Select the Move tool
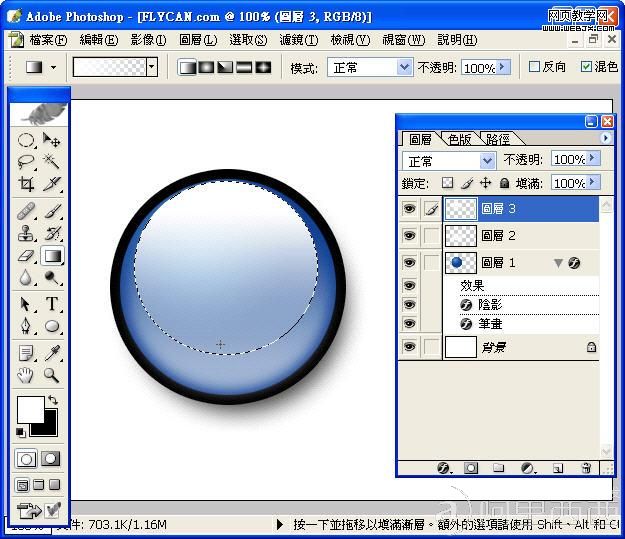The width and height of the screenshot is (625, 539). (52, 140)
